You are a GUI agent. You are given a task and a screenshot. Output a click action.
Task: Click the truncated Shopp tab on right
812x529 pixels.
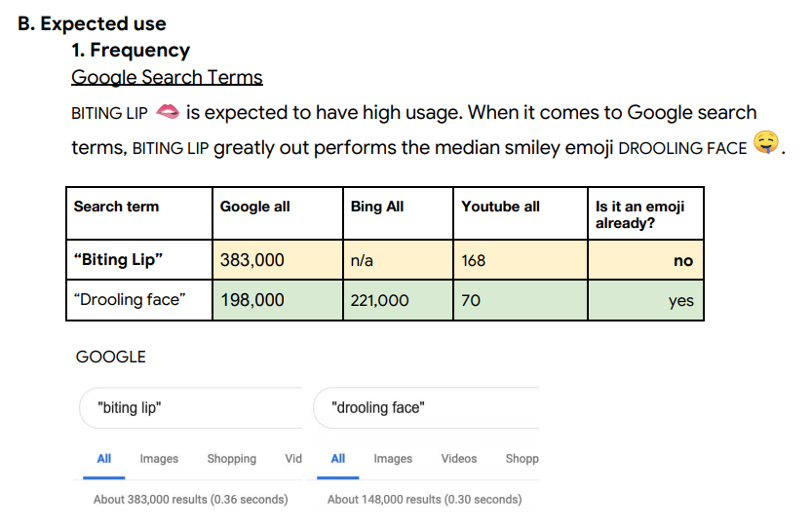[x=522, y=459]
